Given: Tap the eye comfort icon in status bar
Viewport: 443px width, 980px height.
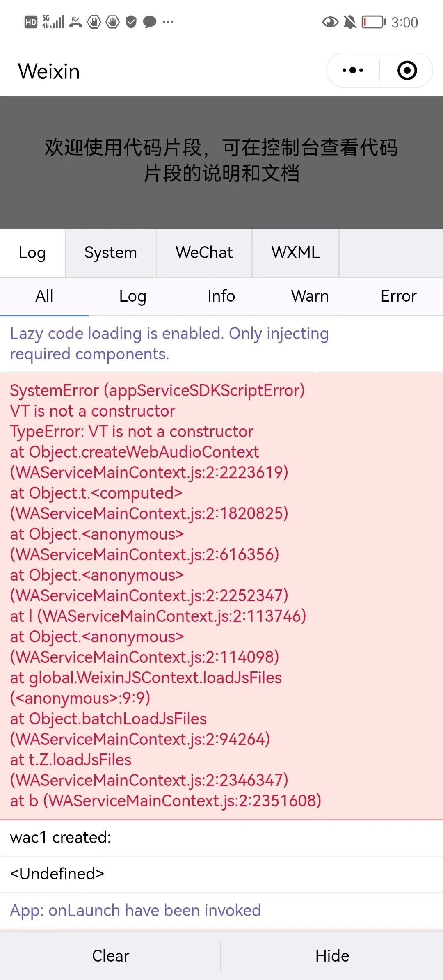Looking at the screenshot, I should tap(330, 22).
